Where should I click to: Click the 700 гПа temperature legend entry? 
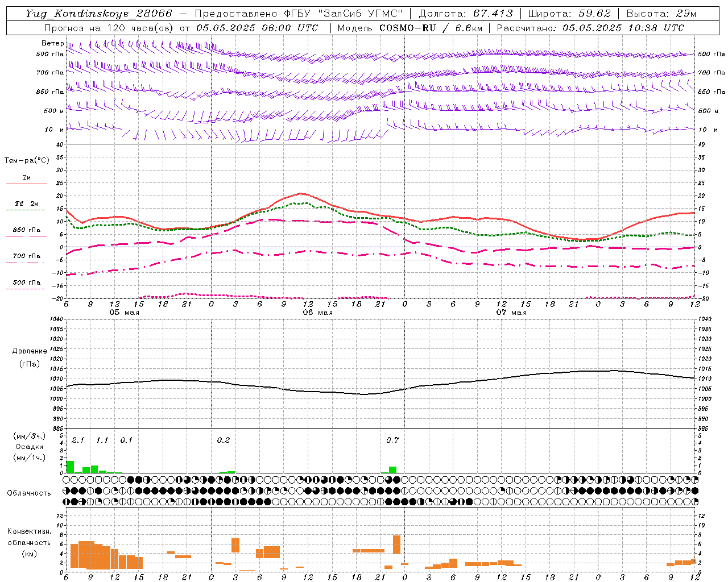[x=27, y=256]
